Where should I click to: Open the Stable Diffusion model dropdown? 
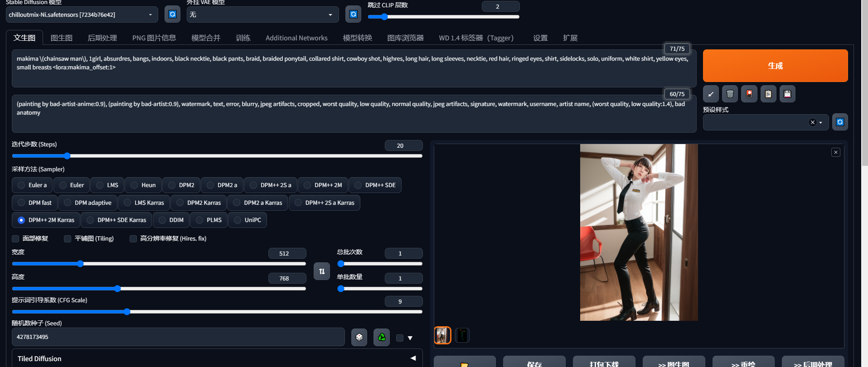tap(82, 14)
